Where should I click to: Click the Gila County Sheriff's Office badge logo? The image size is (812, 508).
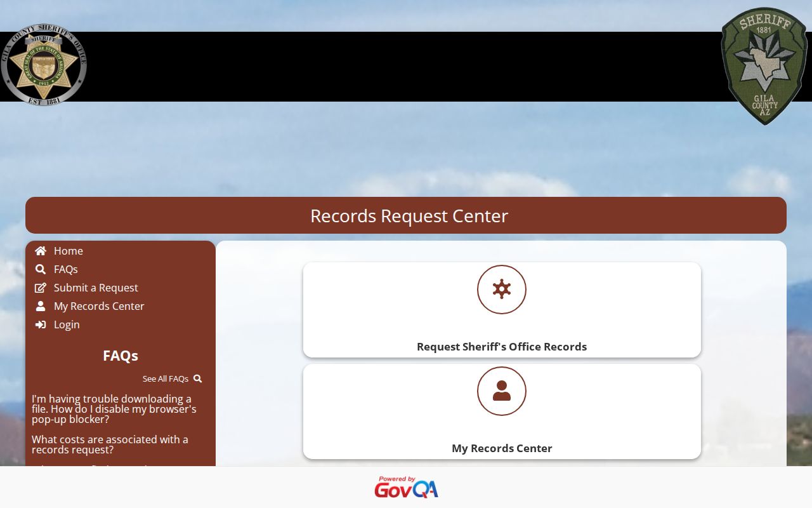tap(44, 65)
